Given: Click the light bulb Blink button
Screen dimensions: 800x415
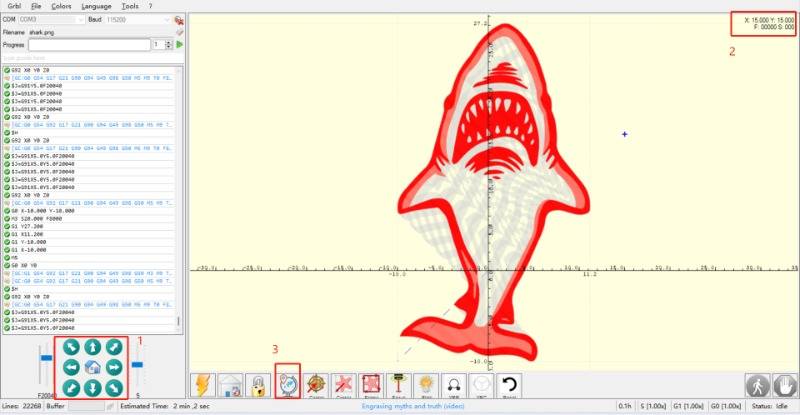Looking at the screenshot, I should pyautogui.click(x=426, y=385).
